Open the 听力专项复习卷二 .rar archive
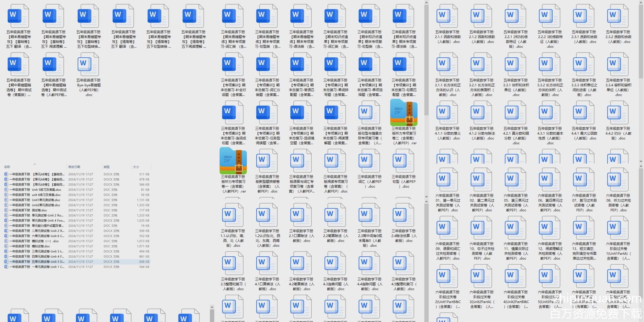The height and width of the screenshot is (322, 644). (x=404, y=113)
